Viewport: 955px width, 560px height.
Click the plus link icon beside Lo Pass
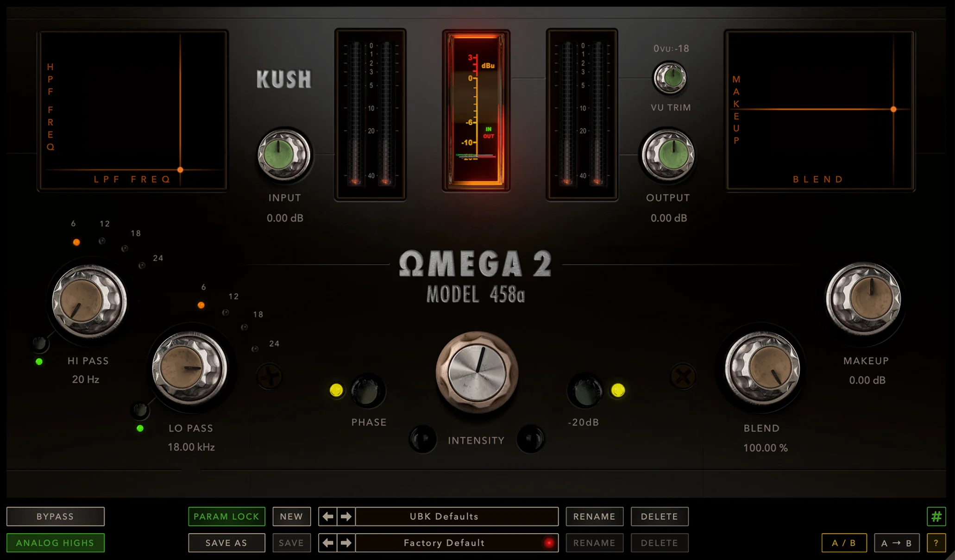click(270, 376)
